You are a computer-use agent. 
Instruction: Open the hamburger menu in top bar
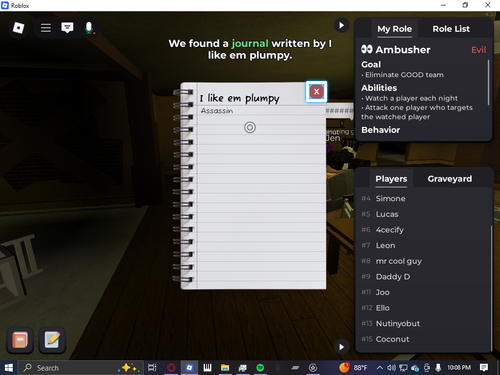(x=46, y=28)
